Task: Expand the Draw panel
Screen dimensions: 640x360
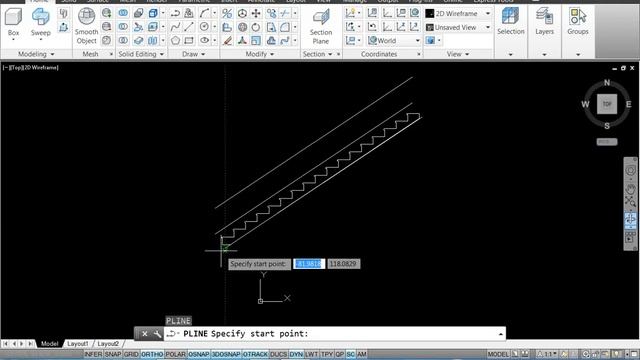Action: (193, 54)
